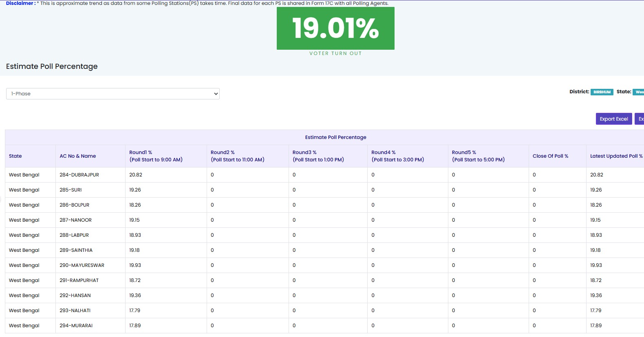Click the Round5 % column header
This screenshot has height=337, width=644.
[x=478, y=156]
